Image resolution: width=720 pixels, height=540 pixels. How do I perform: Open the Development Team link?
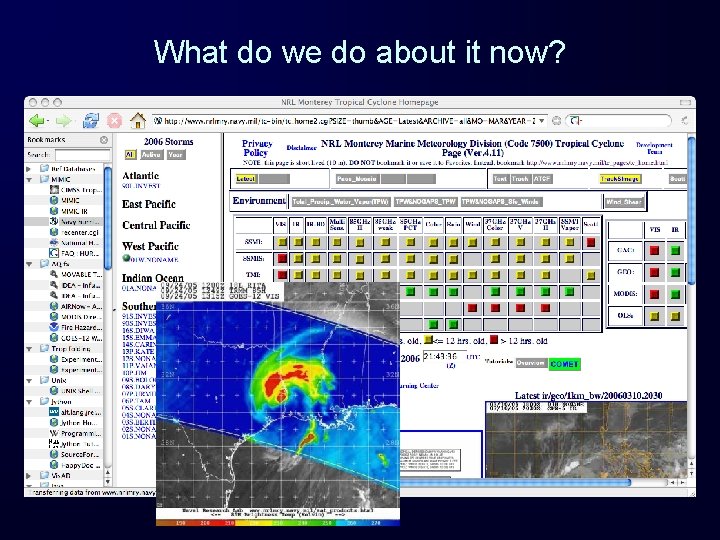coord(654,148)
